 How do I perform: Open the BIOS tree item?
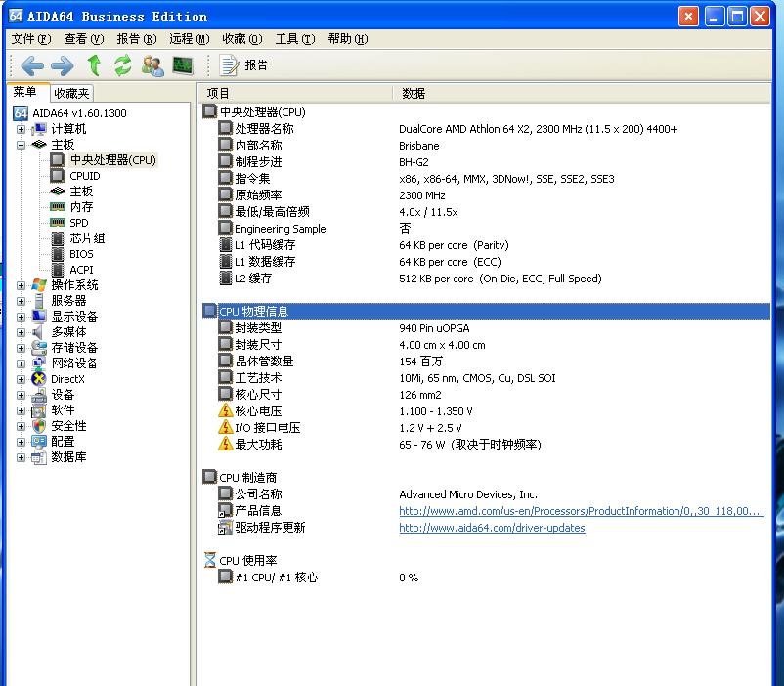81,254
